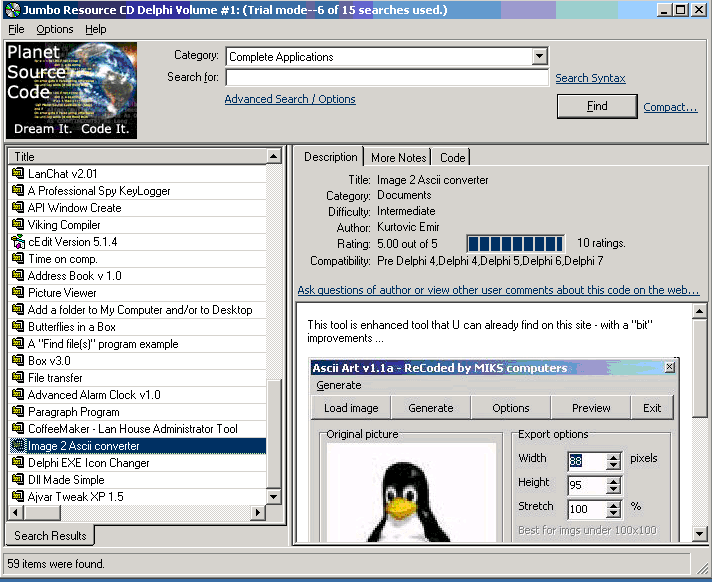Click results list scroll right arrow

pos(258,513)
